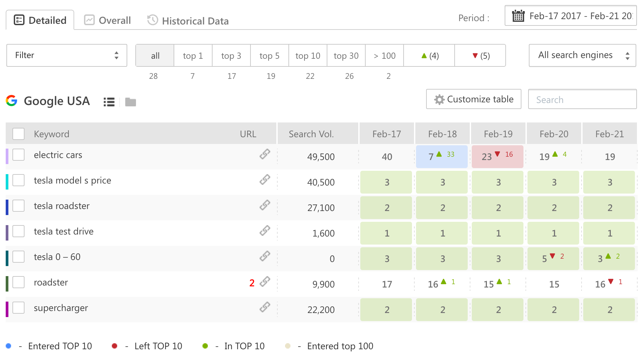Click the Detailed tab icon

19,20
